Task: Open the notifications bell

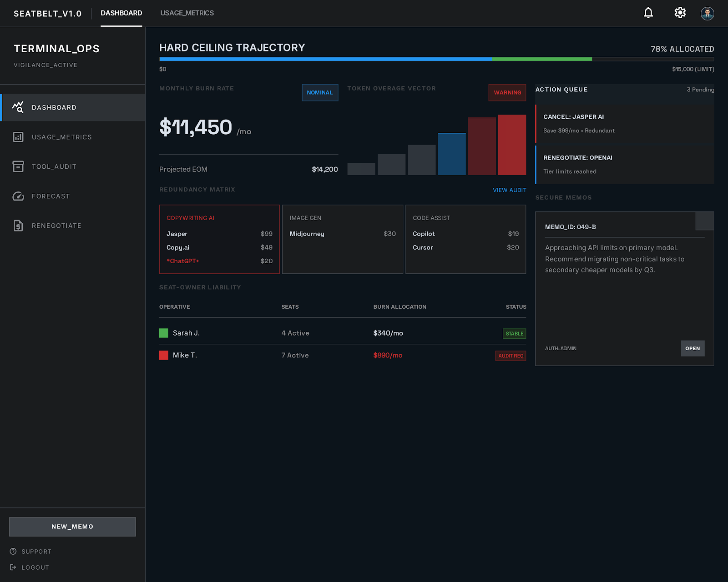Action: (648, 13)
